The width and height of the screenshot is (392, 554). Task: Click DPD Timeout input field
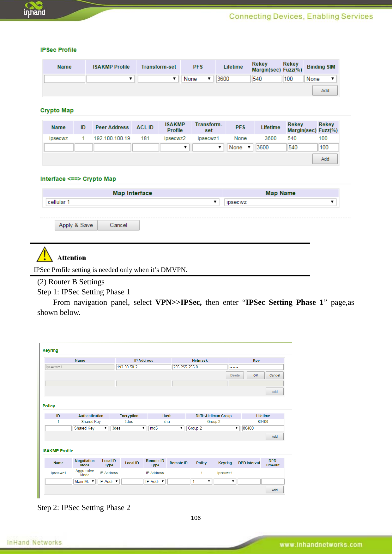pos(273,481)
